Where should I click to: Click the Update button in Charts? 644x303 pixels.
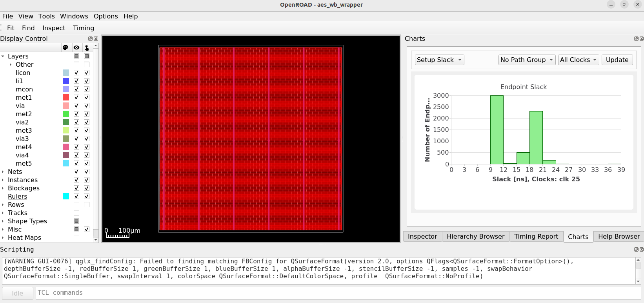coord(617,60)
